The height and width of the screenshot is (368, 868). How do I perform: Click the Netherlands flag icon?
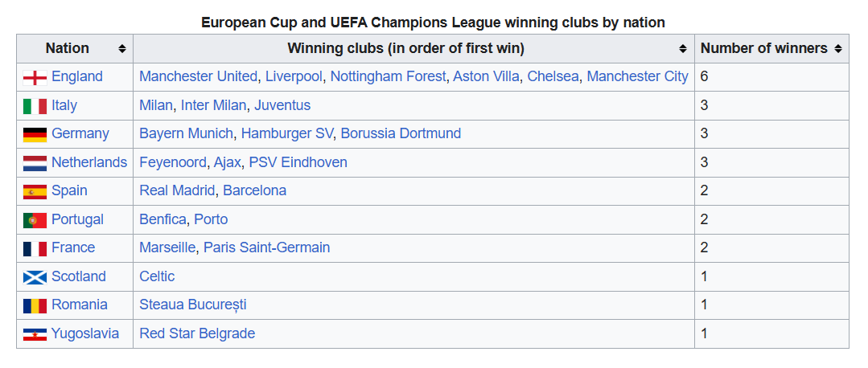[x=35, y=163]
